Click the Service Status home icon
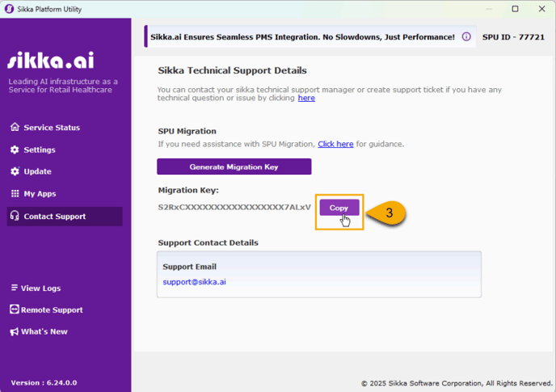Screen dimensions: 556x392 click(15, 128)
